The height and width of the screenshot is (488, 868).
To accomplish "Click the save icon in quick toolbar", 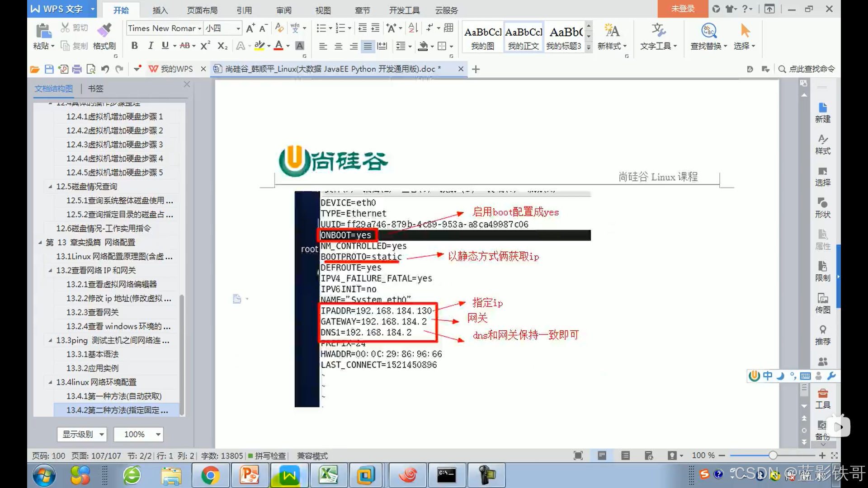I will [x=49, y=69].
